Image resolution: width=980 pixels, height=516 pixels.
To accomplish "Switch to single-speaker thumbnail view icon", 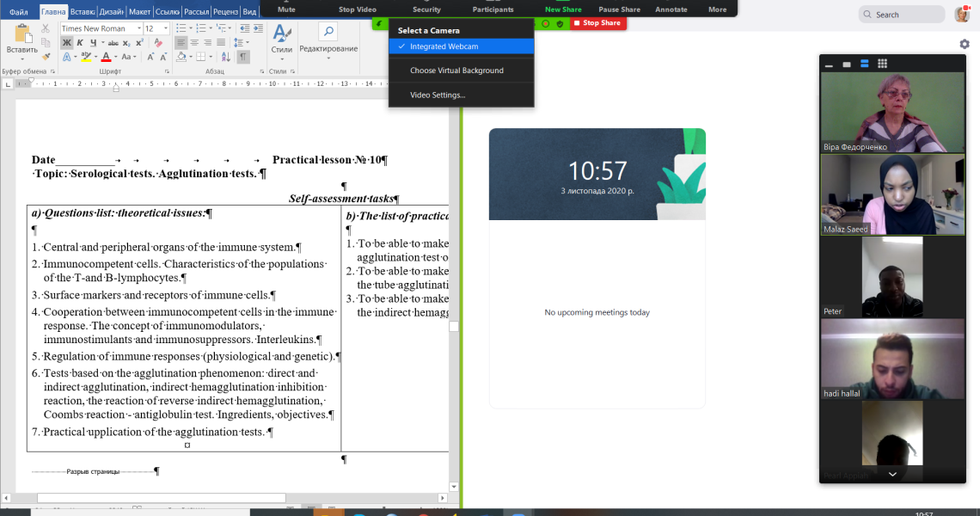I will [x=847, y=64].
